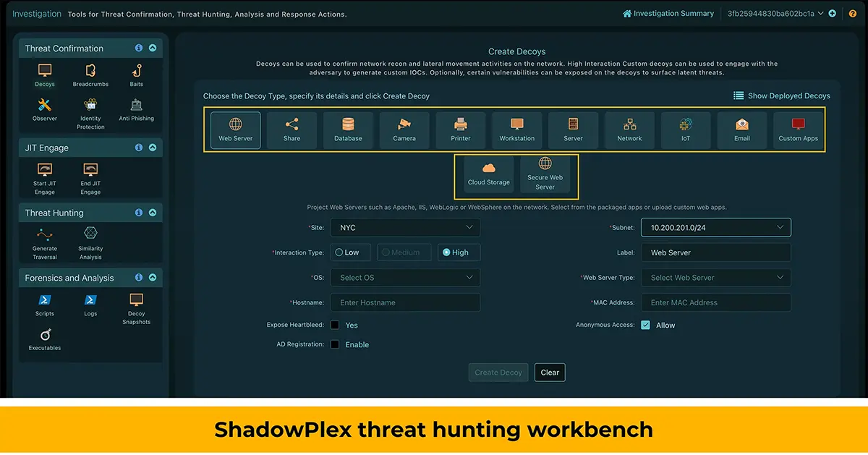868x455 pixels.
Task: Open the Executables tool
Action: tap(45, 339)
